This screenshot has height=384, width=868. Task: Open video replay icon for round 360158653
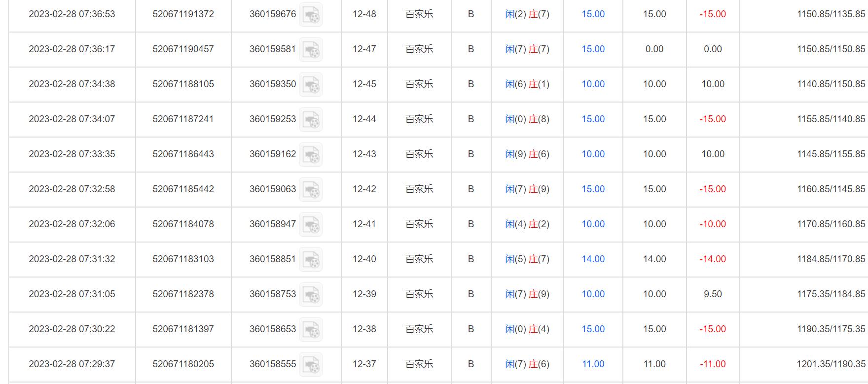[311, 330]
